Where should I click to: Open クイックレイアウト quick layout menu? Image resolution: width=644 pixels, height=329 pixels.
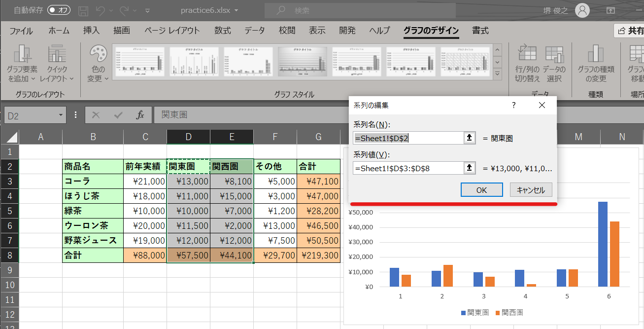[57, 64]
